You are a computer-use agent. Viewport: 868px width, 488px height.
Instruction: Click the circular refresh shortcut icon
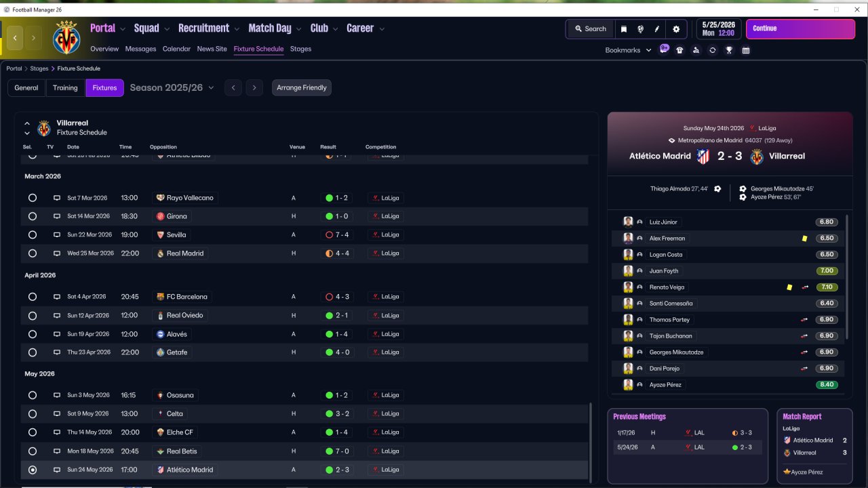[712, 50]
